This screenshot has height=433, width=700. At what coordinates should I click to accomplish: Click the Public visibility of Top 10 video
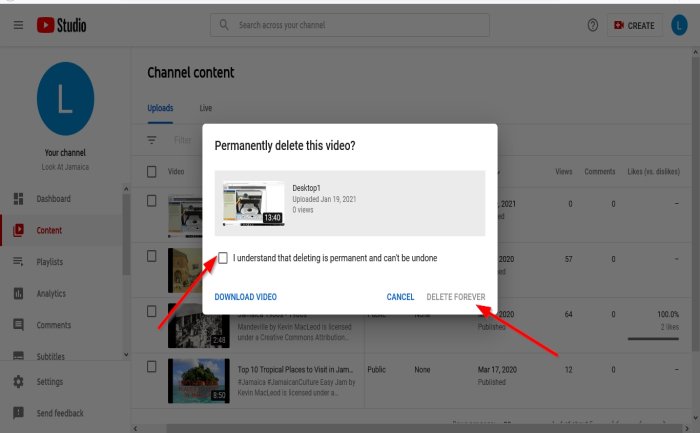pos(376,370)
